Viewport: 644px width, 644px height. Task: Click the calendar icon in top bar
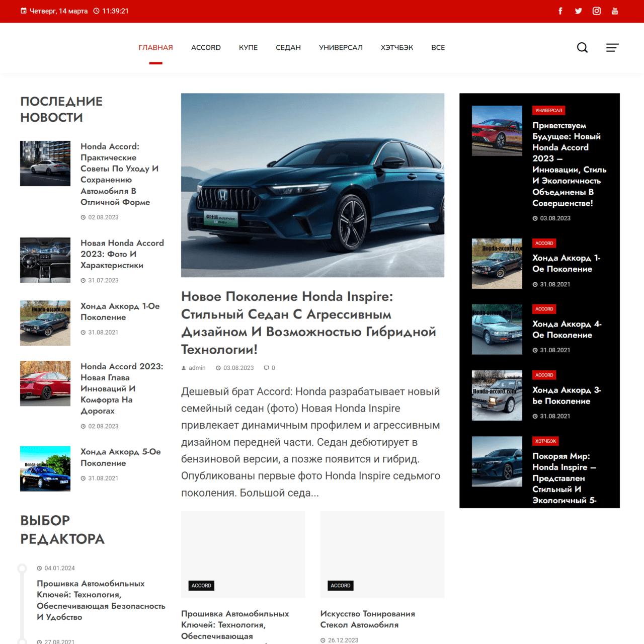coord(24,11)
